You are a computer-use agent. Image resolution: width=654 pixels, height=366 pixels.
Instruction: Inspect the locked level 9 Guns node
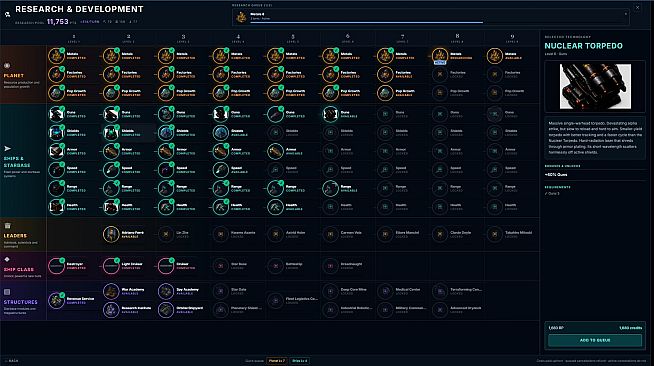494,114
